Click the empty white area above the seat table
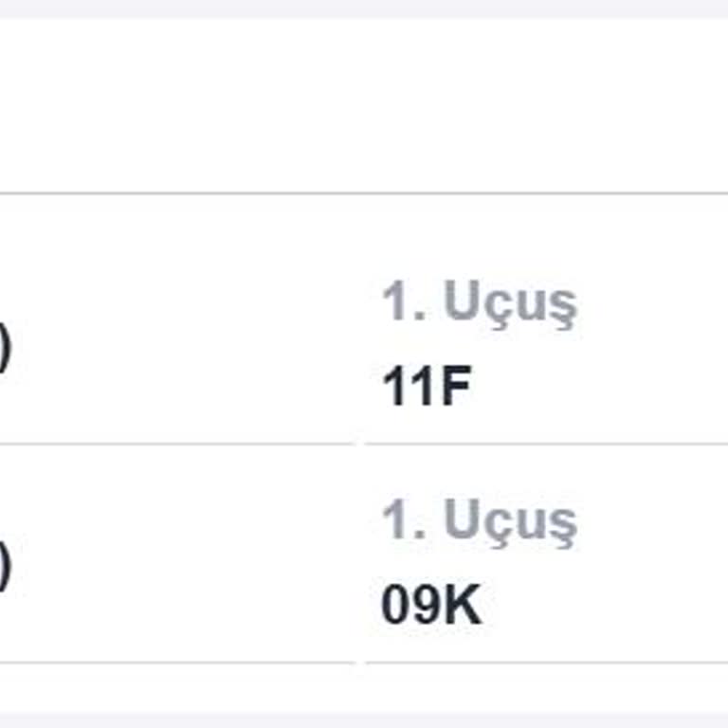Viewport: 728px width, 728px height. pyautogui.click(x=364, y=104)
